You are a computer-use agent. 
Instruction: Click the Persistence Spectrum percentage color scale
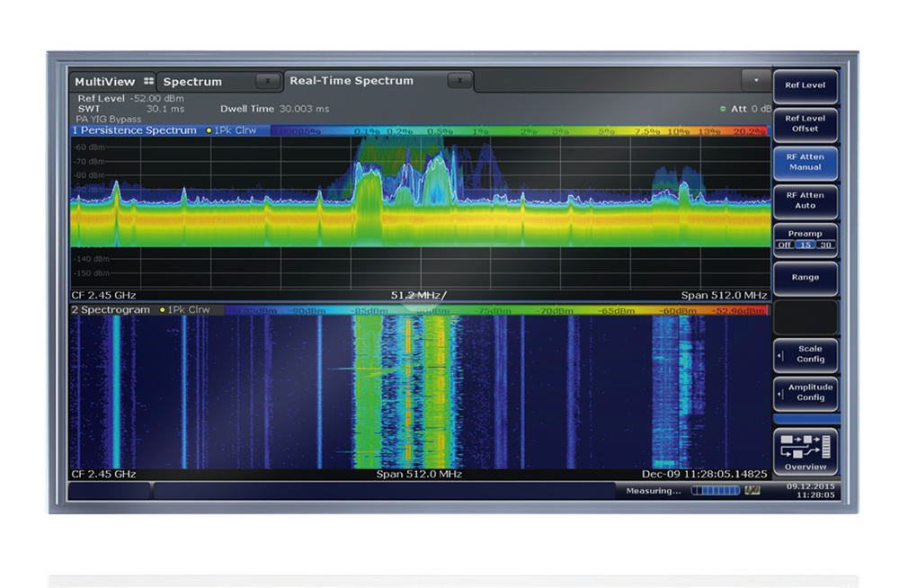point(520,131)
